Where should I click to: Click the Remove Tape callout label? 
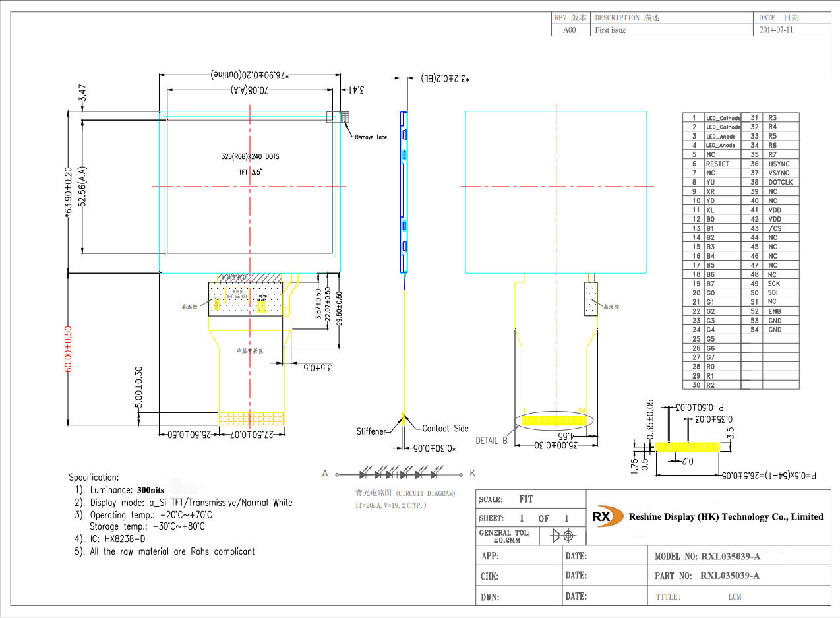pyautogui.click(x=371, y=137)
